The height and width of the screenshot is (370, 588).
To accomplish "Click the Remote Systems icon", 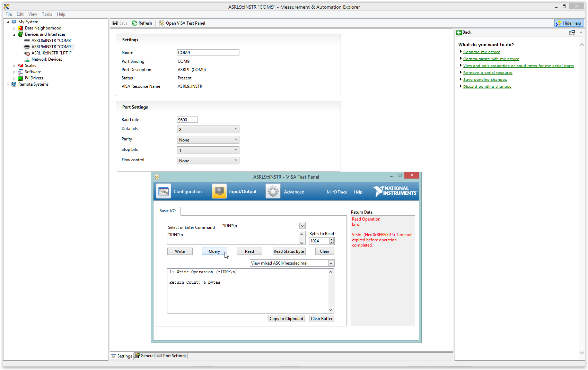I will click(x=14, y=84).
